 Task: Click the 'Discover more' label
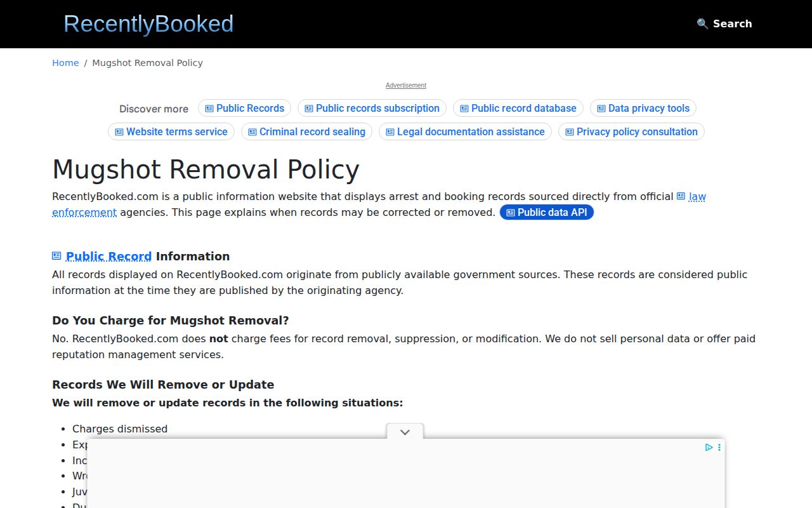(x=154, y=109)
